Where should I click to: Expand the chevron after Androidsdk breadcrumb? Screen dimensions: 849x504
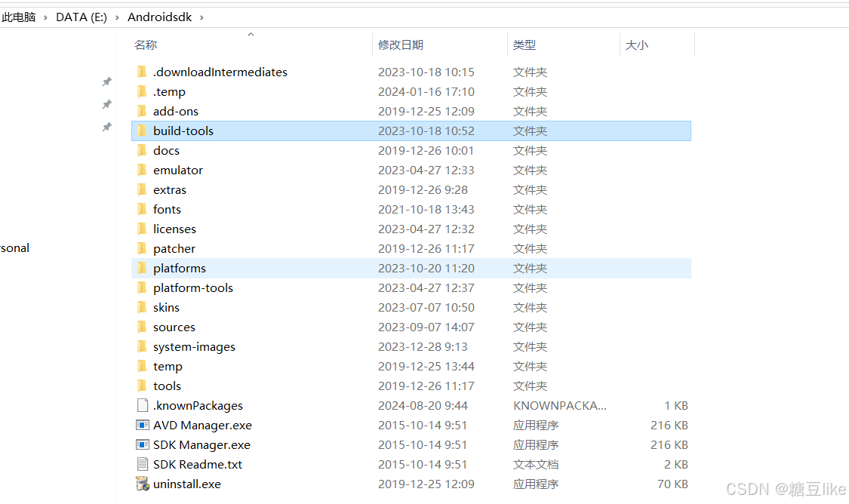pyautogui.click(x=201, y=17)
